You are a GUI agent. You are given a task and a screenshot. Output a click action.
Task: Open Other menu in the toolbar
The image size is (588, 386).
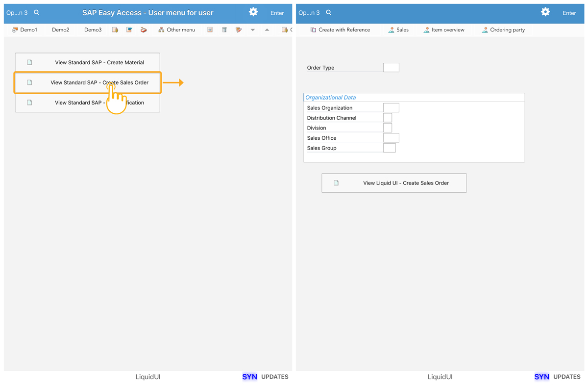click(176, 30)
